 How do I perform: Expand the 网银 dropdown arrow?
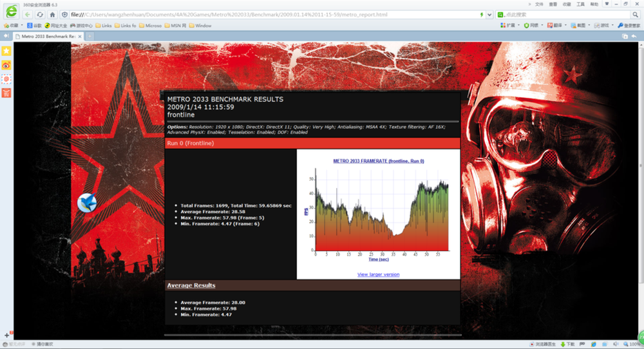[542, 26]
